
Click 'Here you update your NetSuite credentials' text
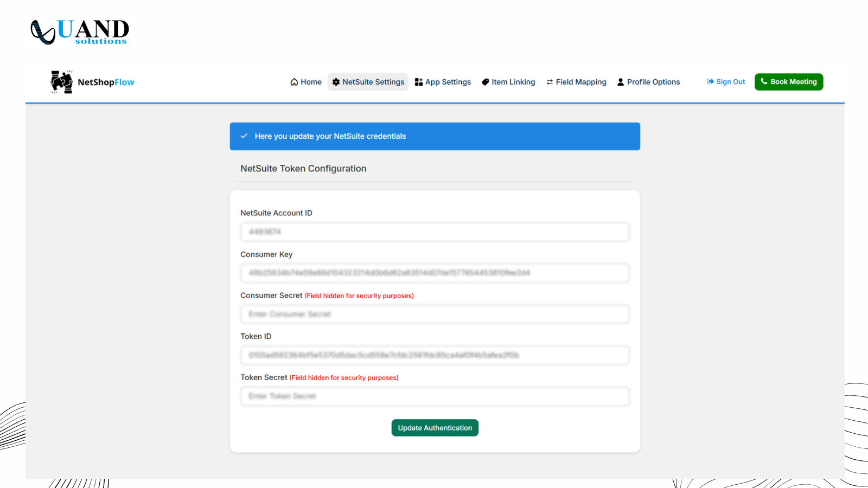[330, 136]
